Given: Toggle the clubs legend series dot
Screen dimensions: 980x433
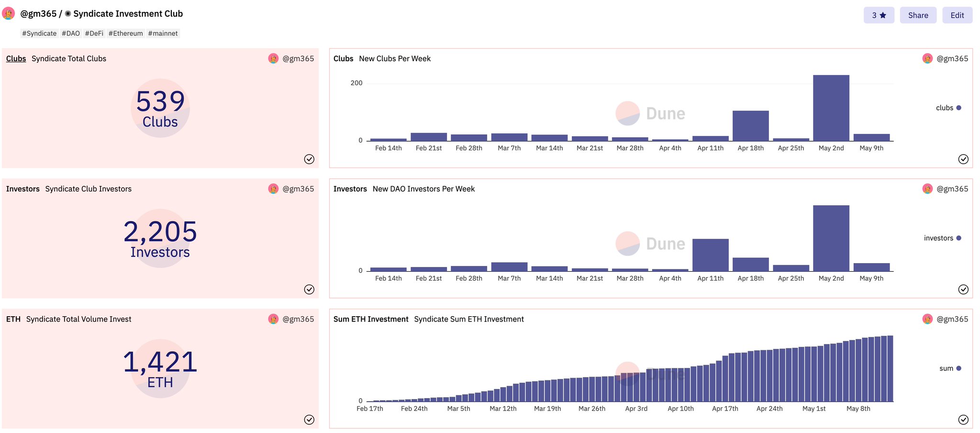Looking at the screenshot, I should point(958,108).
